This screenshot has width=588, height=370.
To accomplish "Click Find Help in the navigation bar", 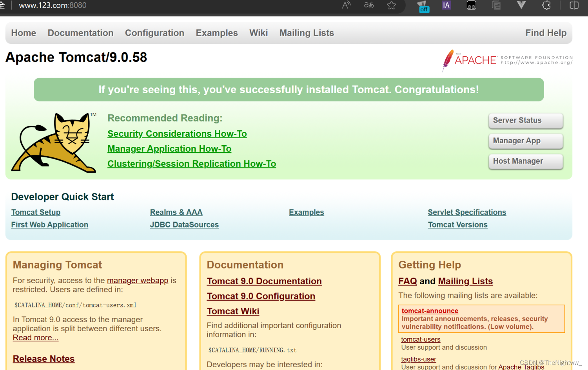I will pos(546,33).
